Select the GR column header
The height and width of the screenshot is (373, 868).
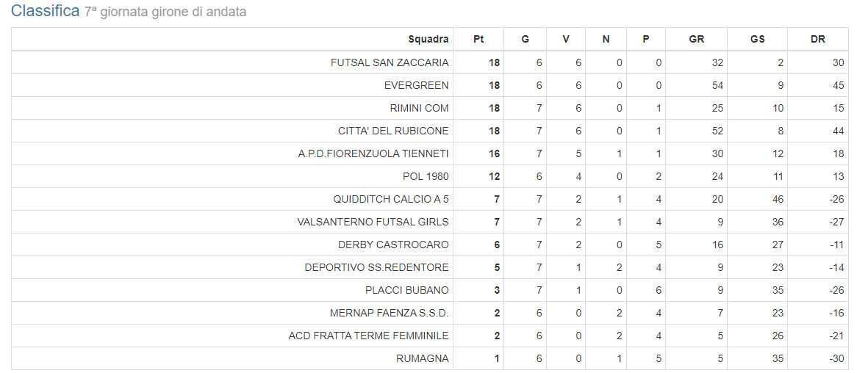(x=697, y=40)
